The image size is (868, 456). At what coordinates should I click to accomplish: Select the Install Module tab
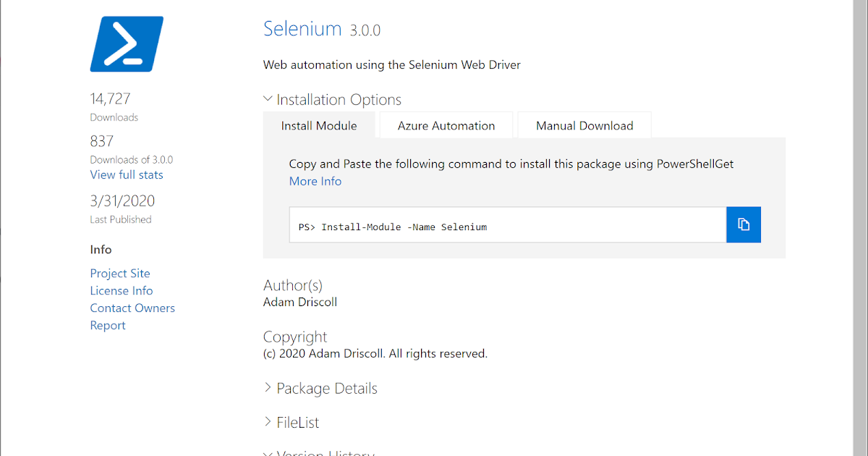click(x=319, y=126)
